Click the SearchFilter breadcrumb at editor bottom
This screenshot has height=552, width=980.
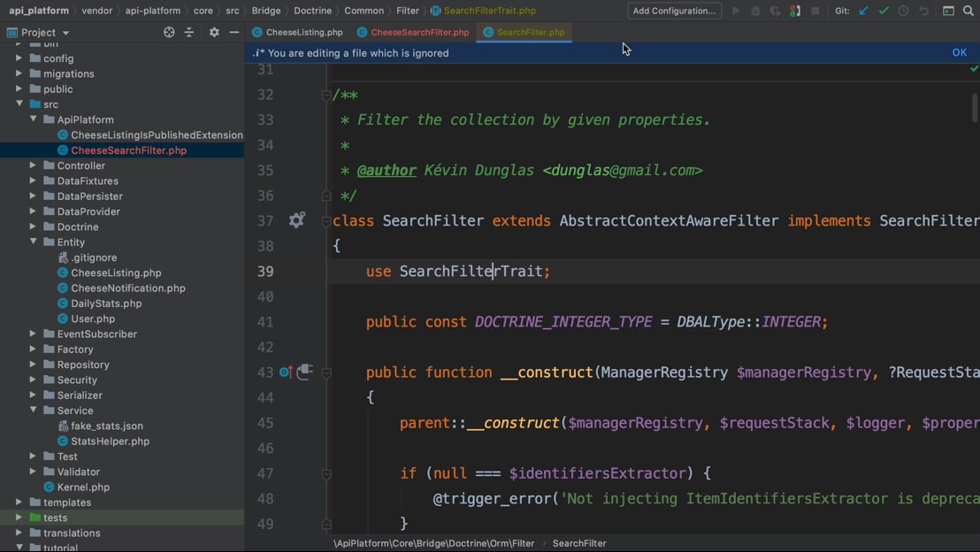(x=579, y=543)
